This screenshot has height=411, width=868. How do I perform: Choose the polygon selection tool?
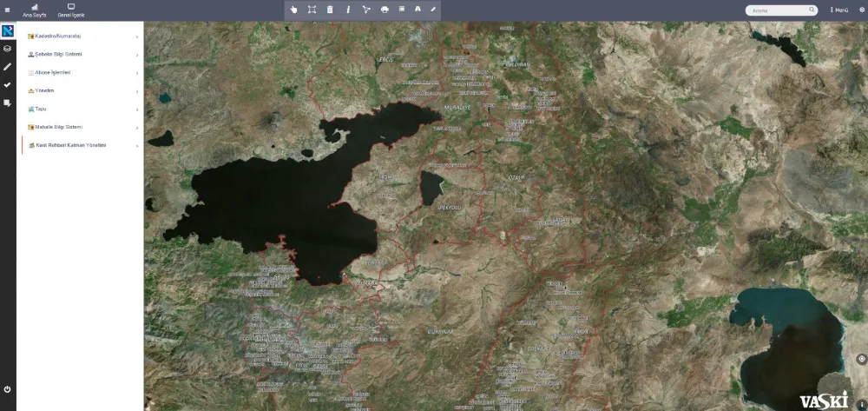click(366, 10)
